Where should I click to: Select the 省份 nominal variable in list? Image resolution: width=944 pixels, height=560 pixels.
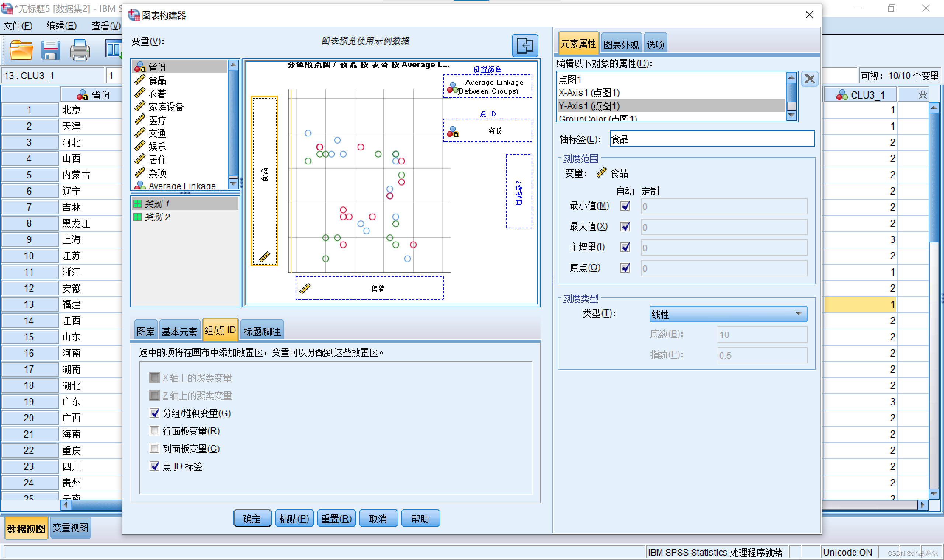180,67
